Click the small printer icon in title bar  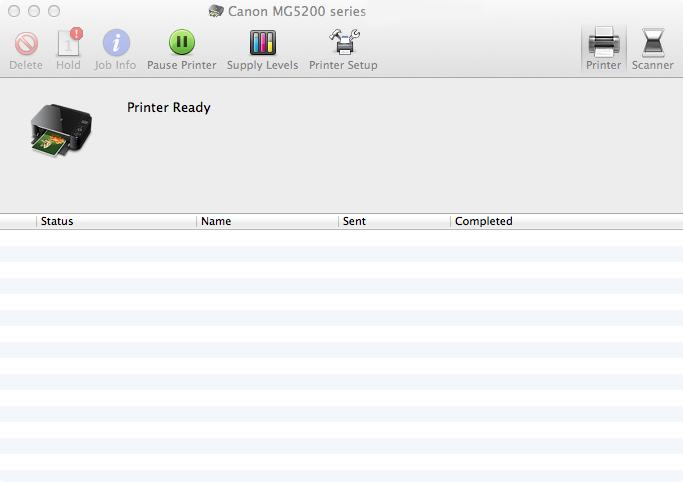point(216,11)
